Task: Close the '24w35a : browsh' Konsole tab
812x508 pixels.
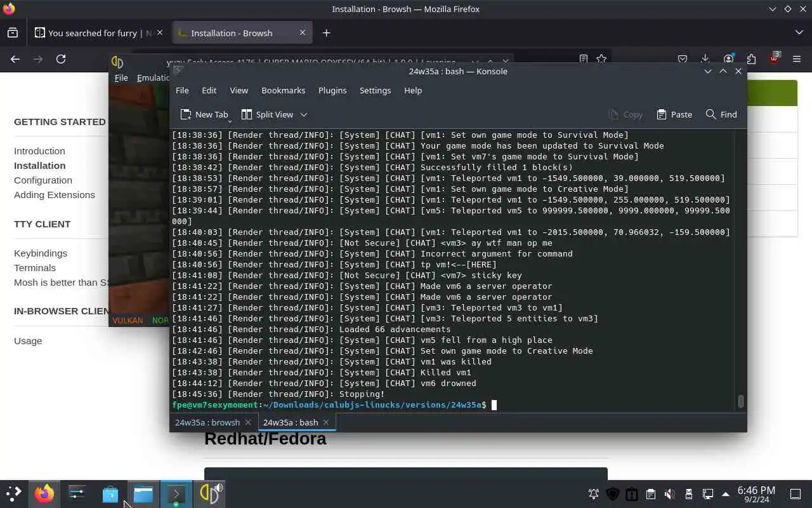Action: (x=248, y=422)
